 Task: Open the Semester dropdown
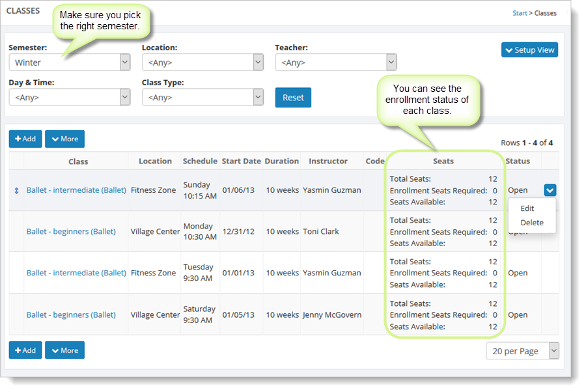tap(69, 63)
